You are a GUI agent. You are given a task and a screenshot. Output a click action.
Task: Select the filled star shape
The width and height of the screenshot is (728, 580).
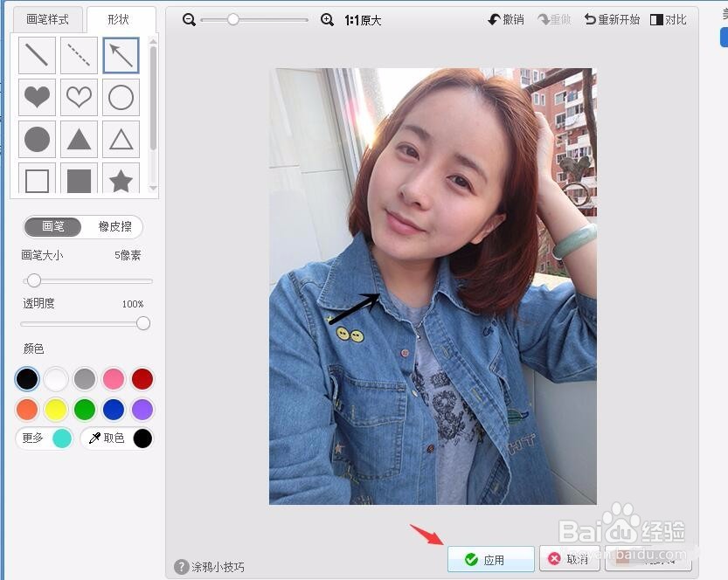(x=121, y=178)
